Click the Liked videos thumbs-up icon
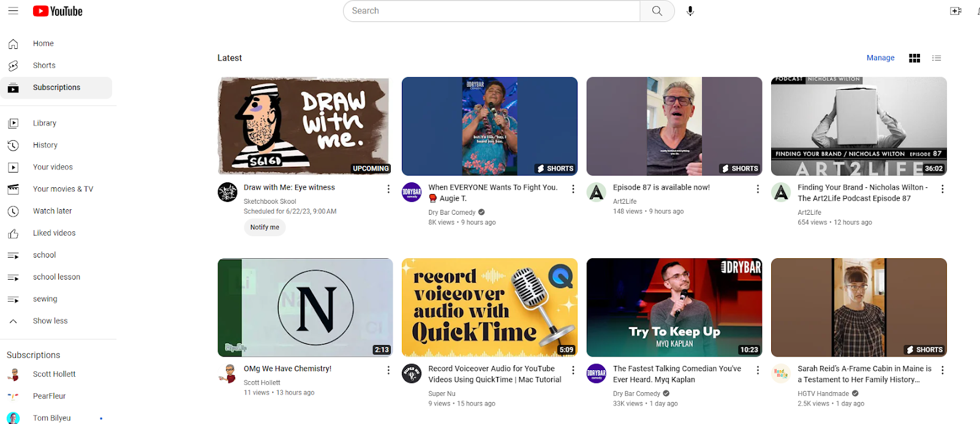Image resolution: width=980 pixels, height=424 pixels. 13,233
